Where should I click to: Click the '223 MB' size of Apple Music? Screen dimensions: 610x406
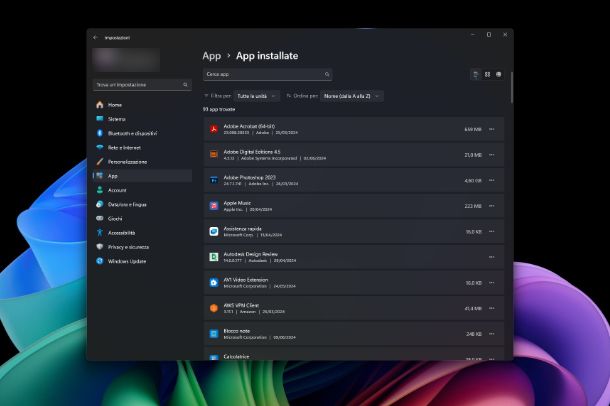[x=473, y=206]
